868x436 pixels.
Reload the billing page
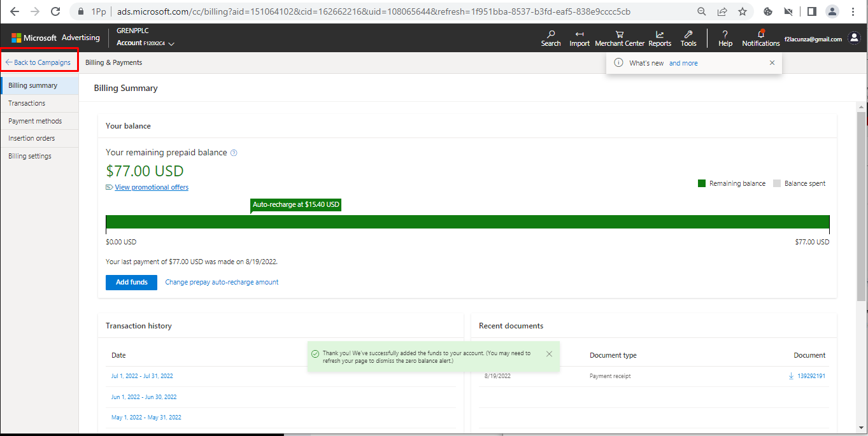point(55,11)
